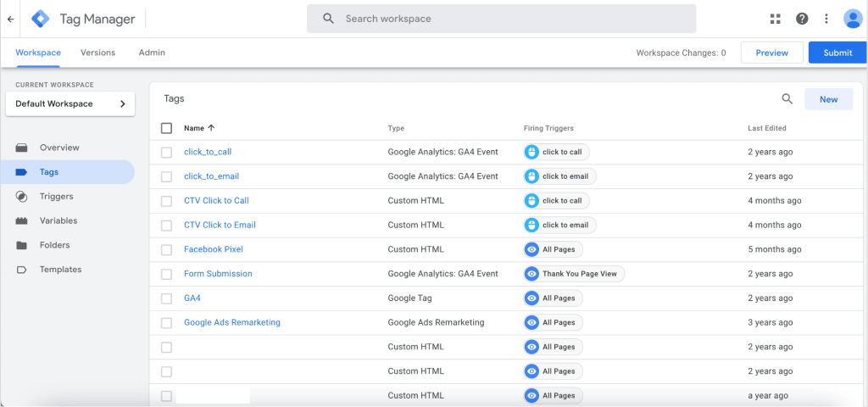This screenshot has width=868, height=407.
Task: Check the box for CTV Click to Call
Action: pos(167,201)
